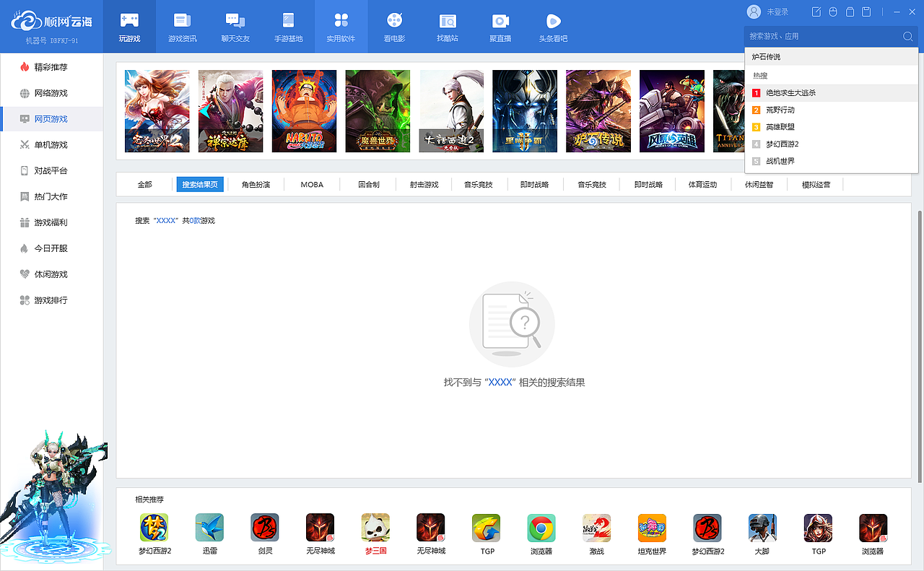Click the mouse icon in the title bar

click(833, 12)
